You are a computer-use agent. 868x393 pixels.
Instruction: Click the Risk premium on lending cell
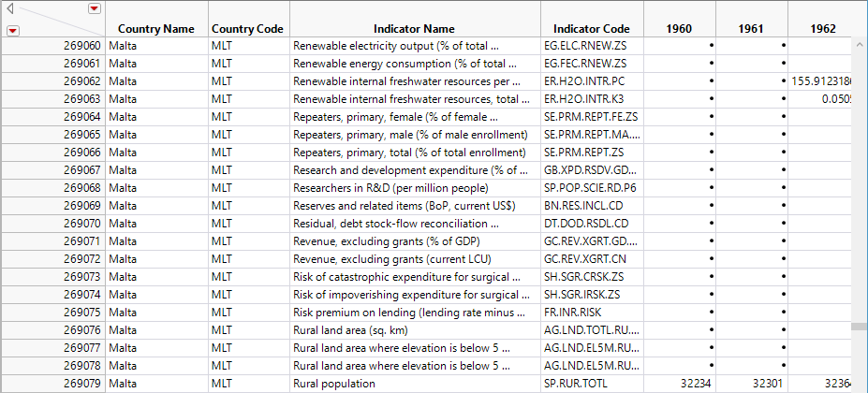click(415, 313)
